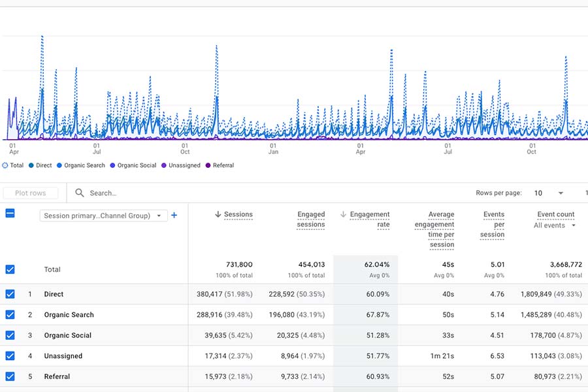588x392 pixels.
Task: Click the dotted Total legend circle
Action: 5,165
